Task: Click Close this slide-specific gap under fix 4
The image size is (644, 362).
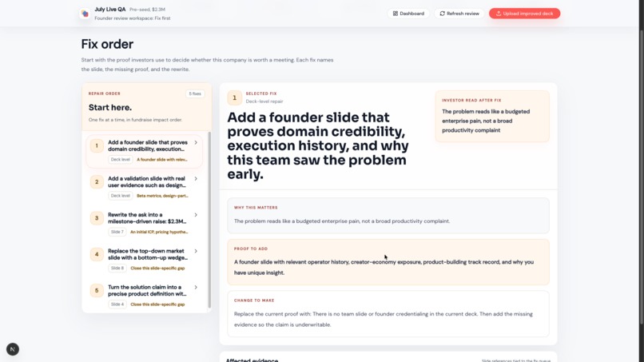Action: pyautogui.click(x=157, y=268)
